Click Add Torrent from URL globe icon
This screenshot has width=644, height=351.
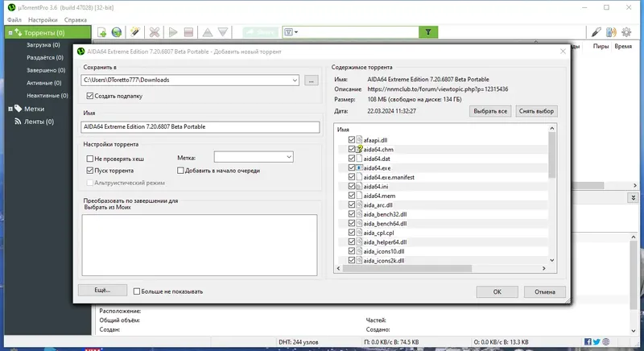pos(117,32)
